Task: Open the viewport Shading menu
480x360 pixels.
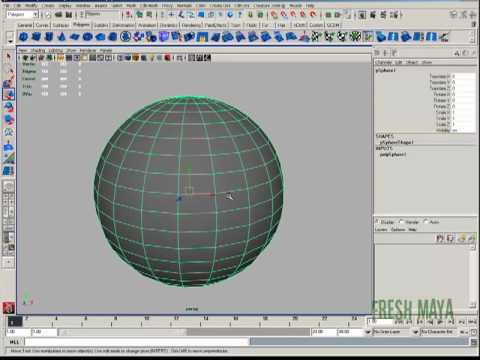Action: [38, 51]
